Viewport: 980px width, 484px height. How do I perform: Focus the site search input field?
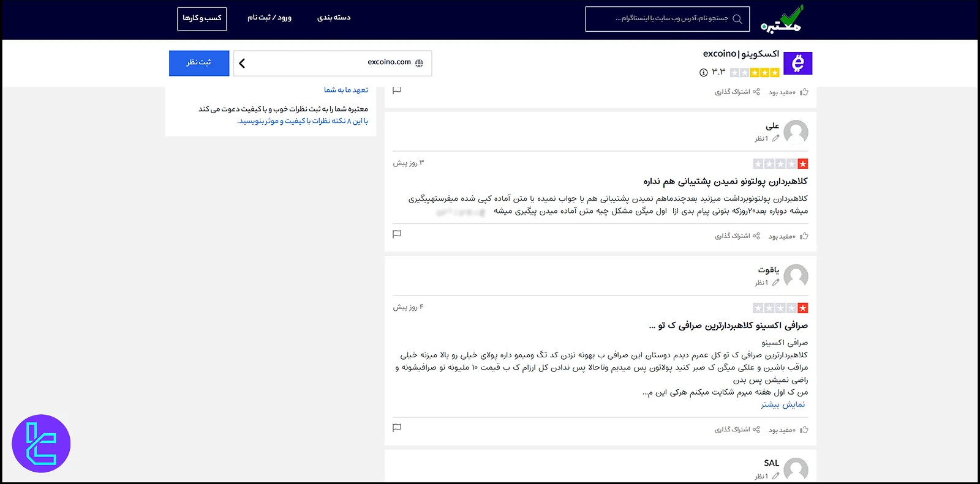tap(668, 19)
